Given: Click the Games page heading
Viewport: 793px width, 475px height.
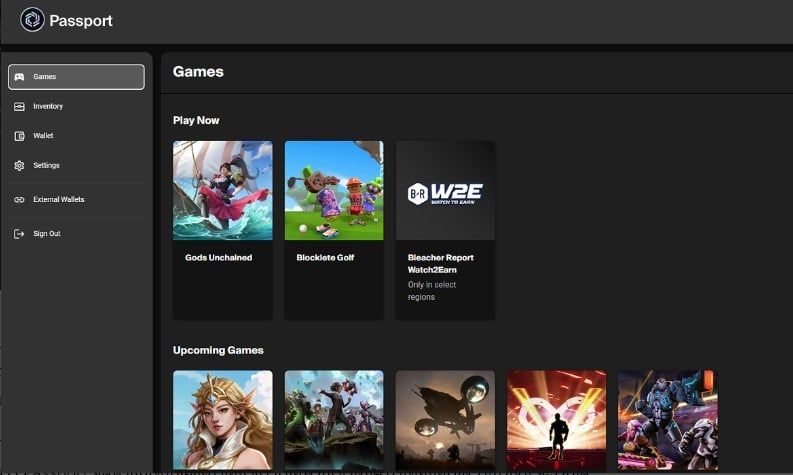Looking at the screenshot, I should point(198,72).
